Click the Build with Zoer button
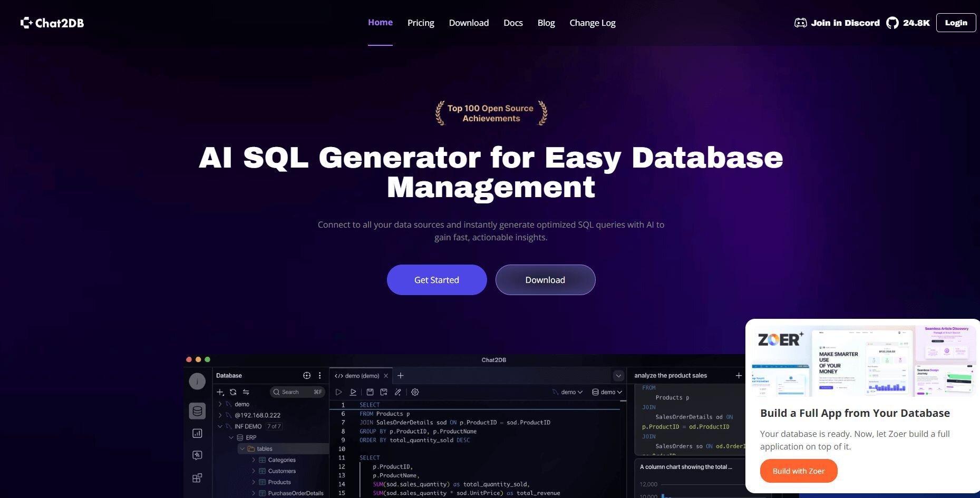This screenshot has width=980, height=498. [x=798, y=471]
